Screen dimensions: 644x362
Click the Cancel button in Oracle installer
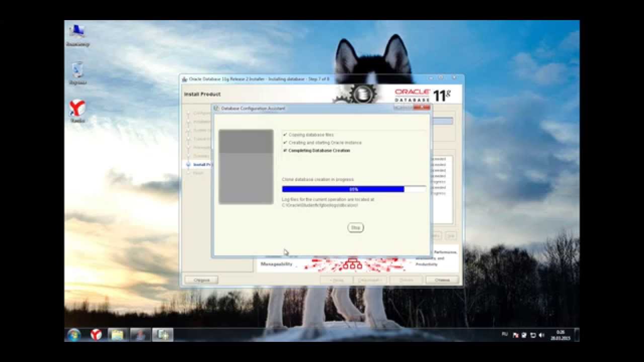point(442,280)
